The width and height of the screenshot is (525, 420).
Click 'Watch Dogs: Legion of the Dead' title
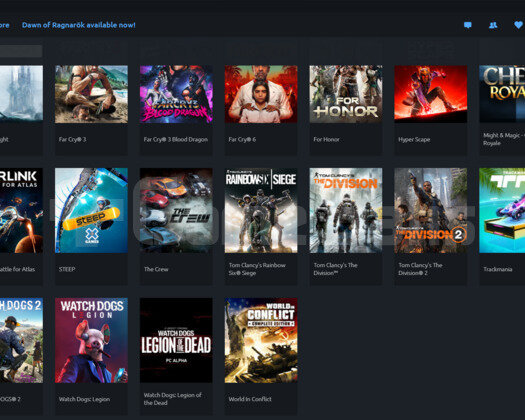(x=173, y=399)
